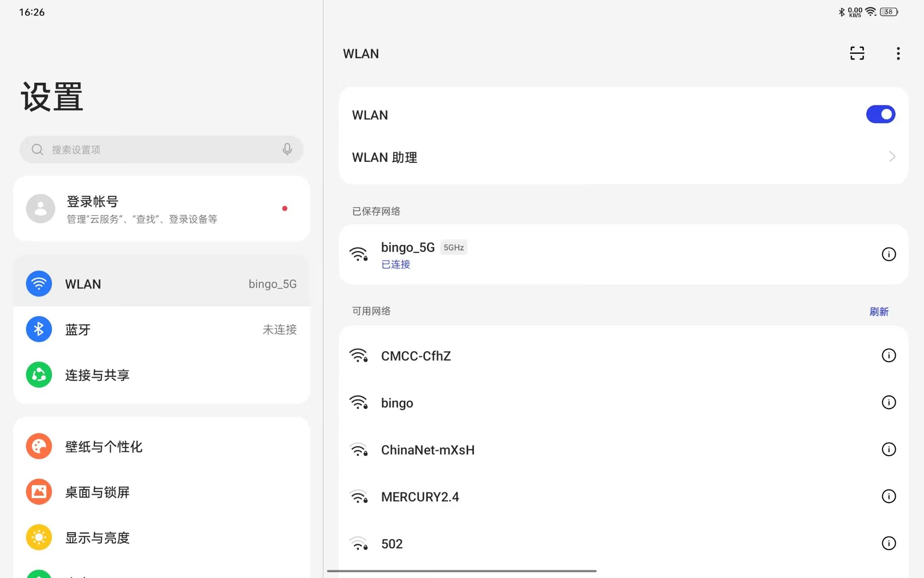This screenshot has width=924, height=578.
Task: Turn off the WLAN switch
Action: coord(880,115)
